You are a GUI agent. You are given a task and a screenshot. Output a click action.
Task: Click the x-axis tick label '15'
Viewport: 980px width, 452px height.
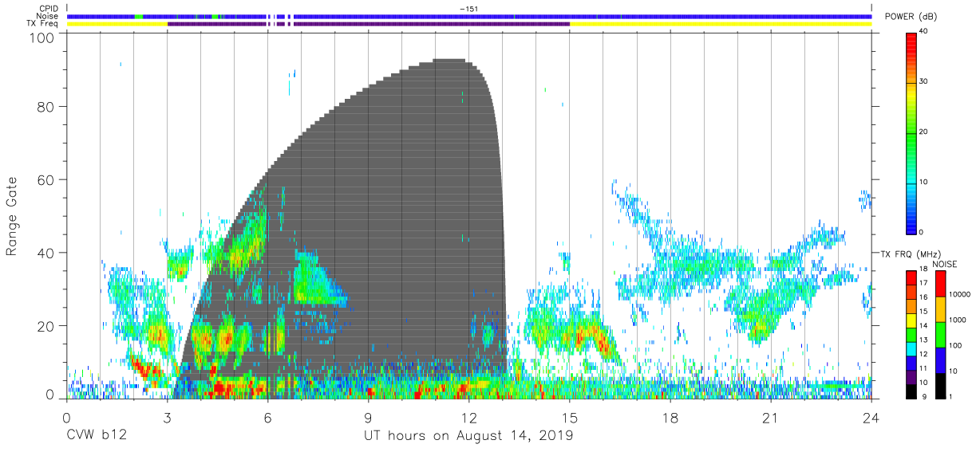[570, 419]
